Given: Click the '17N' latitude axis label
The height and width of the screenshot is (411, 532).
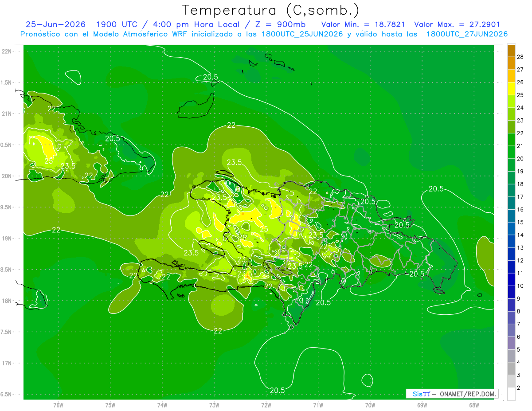Looking at the screenshot, I should [8, 363].
